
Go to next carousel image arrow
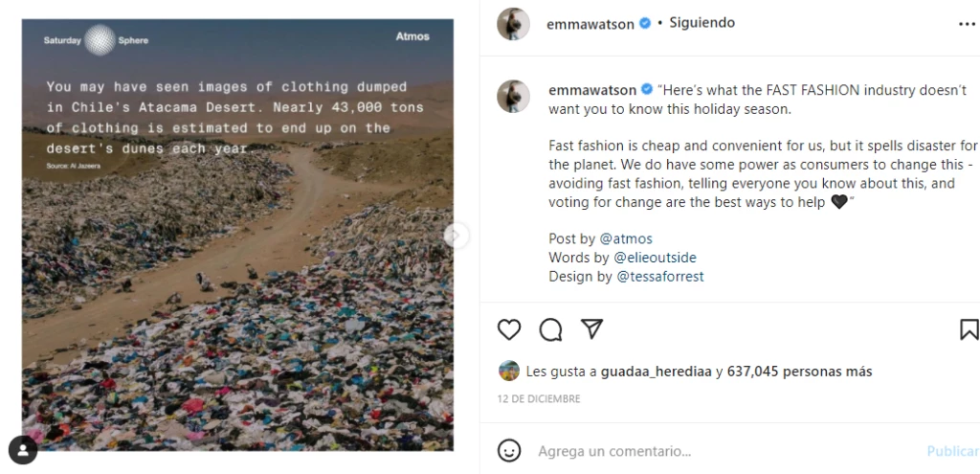(457, 235)
